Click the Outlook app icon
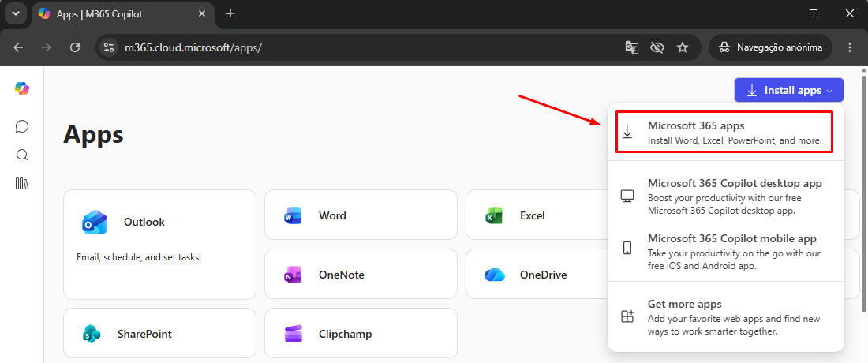 95,223
